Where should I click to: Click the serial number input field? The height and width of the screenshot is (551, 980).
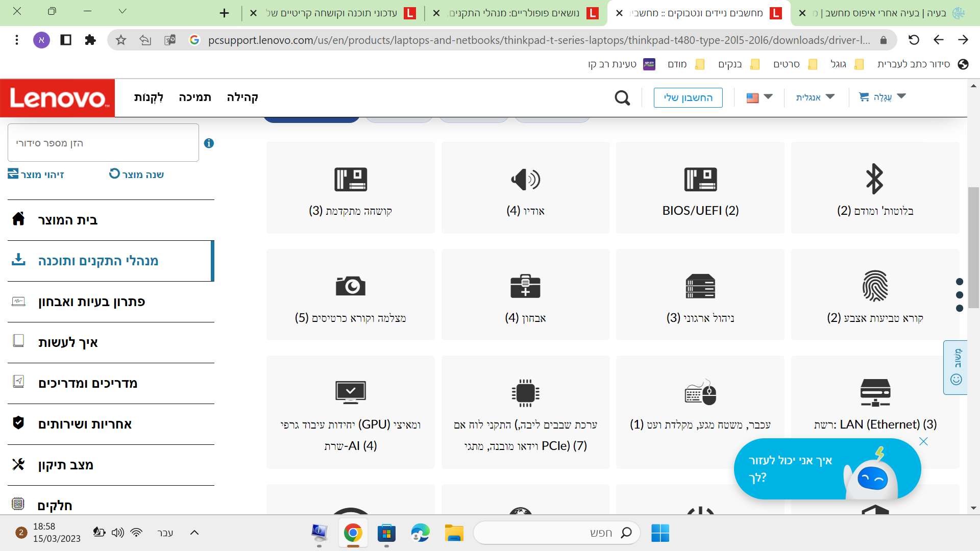point(103,143)
